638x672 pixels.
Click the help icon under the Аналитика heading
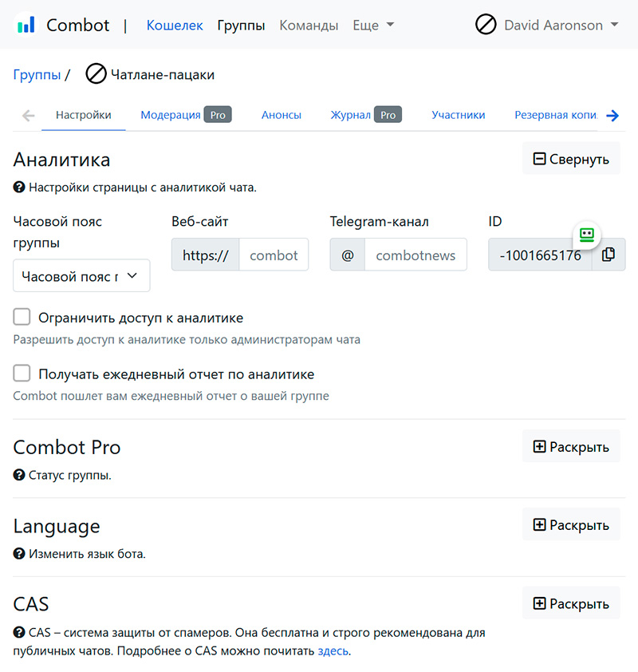pos(19,188)
